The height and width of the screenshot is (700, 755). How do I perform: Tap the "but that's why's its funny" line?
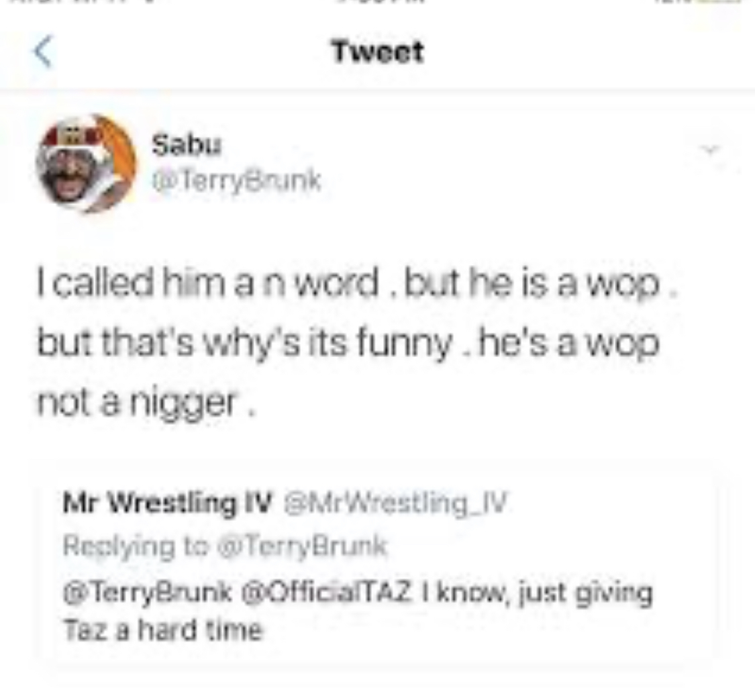(245, 344)
